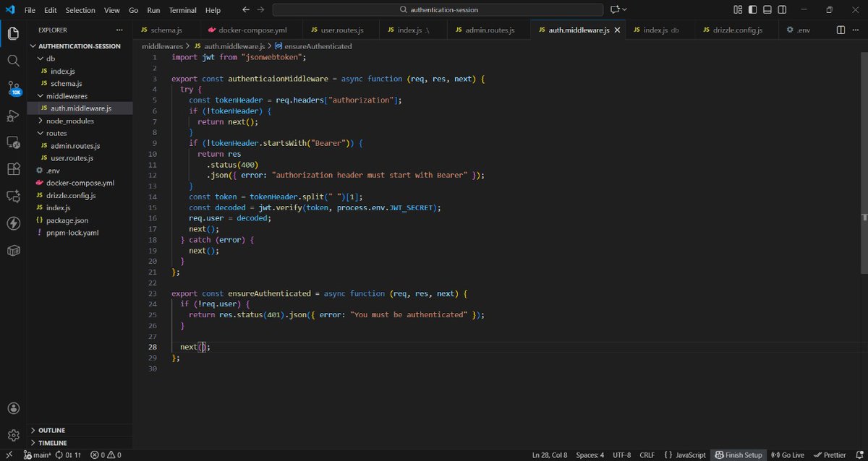Screen dimensions: 868x461
Task: Open the Run and Debug view
Action: [13, 116]
